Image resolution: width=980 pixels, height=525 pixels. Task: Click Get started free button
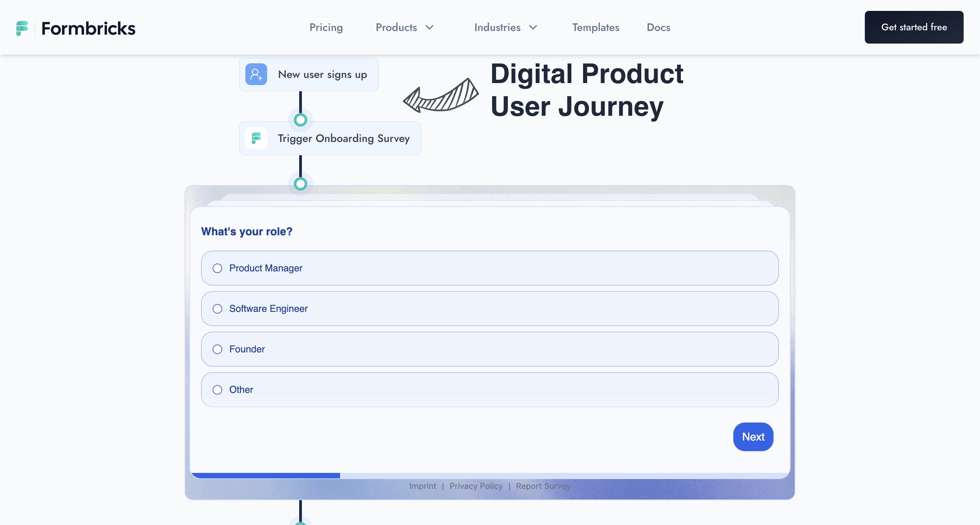pos(914,27)
